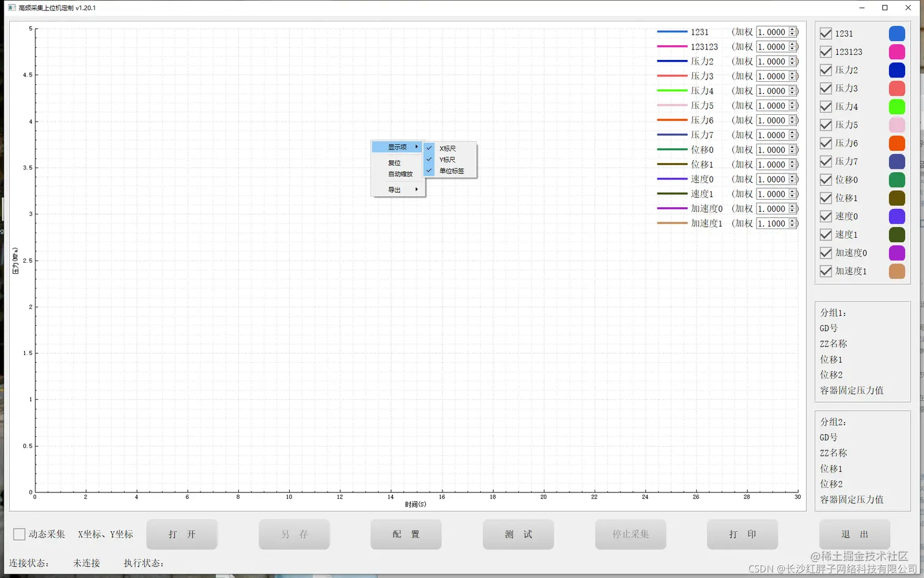Toggle the 压力6 channel checkbox

(826, 143)
